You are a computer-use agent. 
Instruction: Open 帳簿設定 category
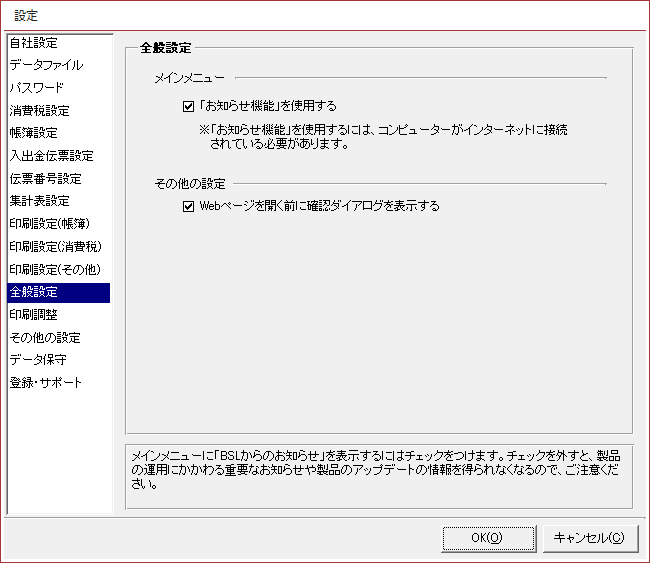tap(34, 133)
